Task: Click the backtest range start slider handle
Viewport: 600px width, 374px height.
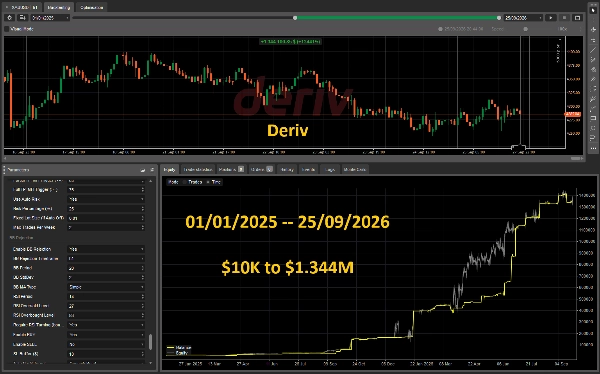Action: pyautogui.click(x=295, y=18)
